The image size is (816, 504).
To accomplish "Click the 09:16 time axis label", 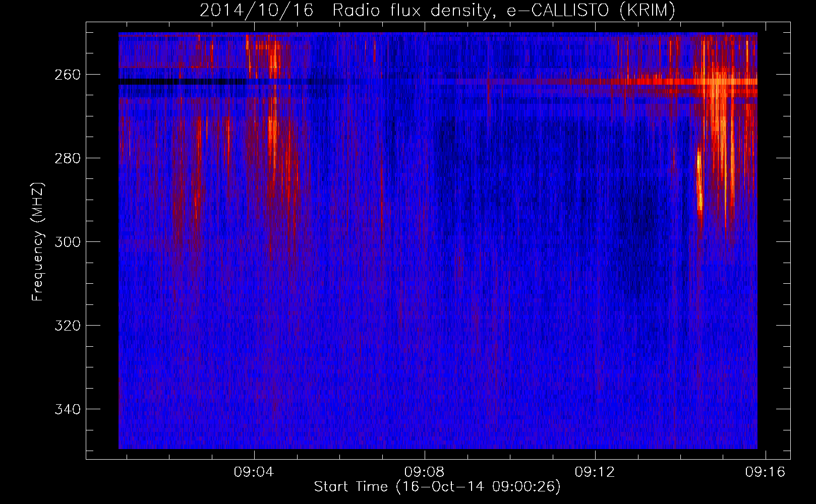I will [766, 472].
